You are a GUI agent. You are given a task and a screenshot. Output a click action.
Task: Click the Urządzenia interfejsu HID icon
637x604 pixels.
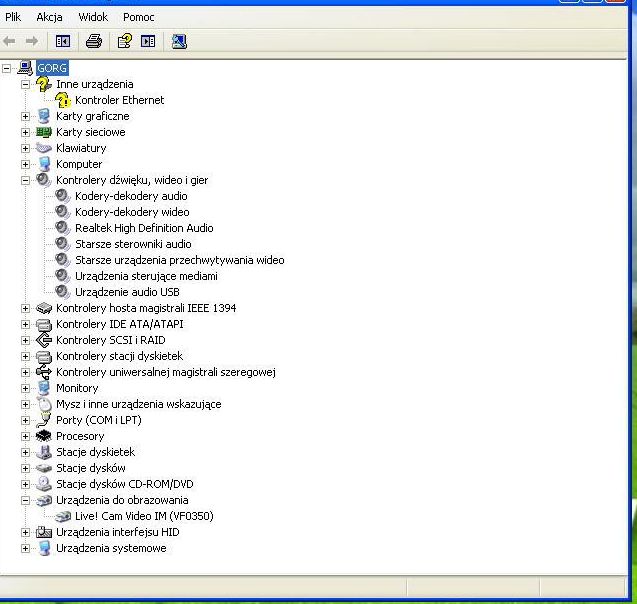click(43, 532)
